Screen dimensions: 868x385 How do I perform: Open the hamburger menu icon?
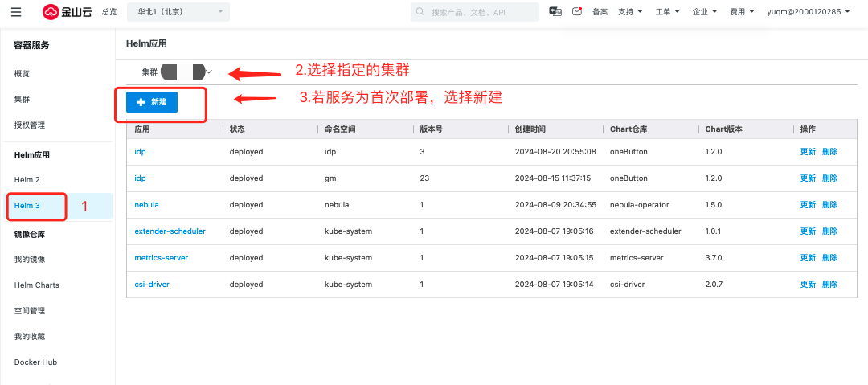click(x=16, y=12)
